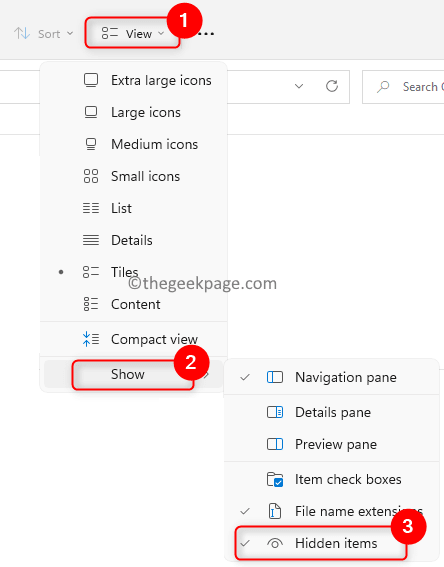Click the Item check boxes folder icon

point(275,479)
